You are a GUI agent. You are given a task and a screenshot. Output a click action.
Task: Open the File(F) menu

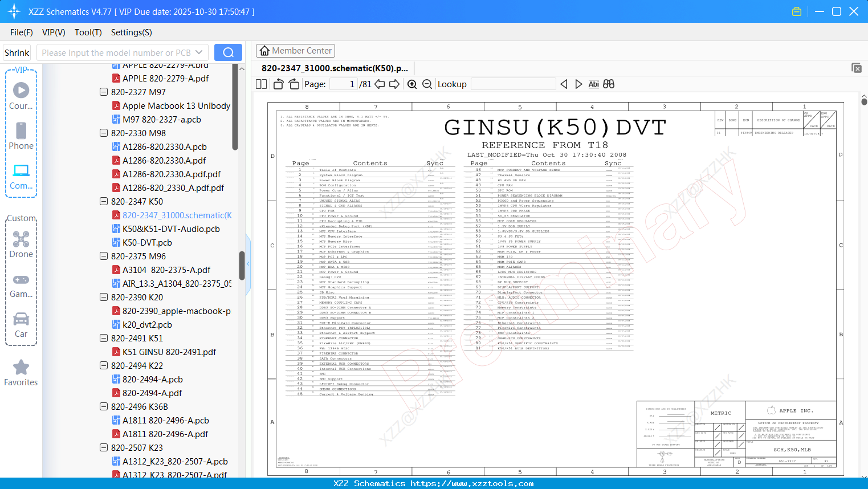coord(22,32)
